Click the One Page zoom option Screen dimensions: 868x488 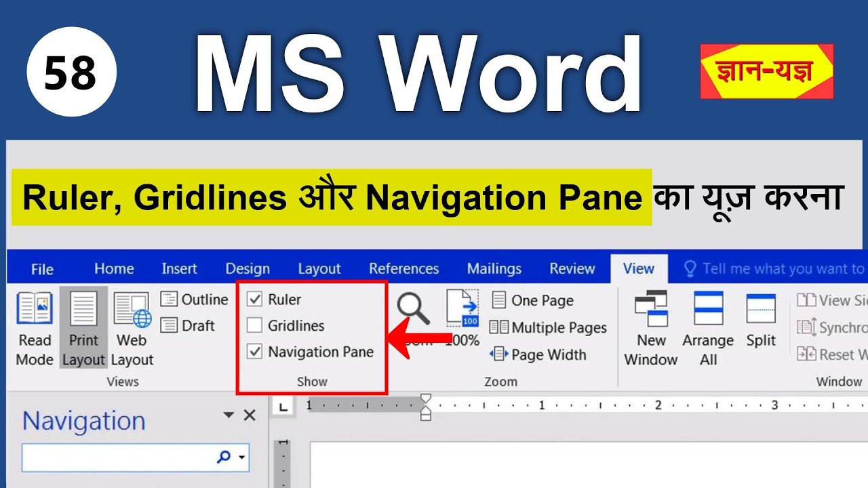tap(532, 300)
